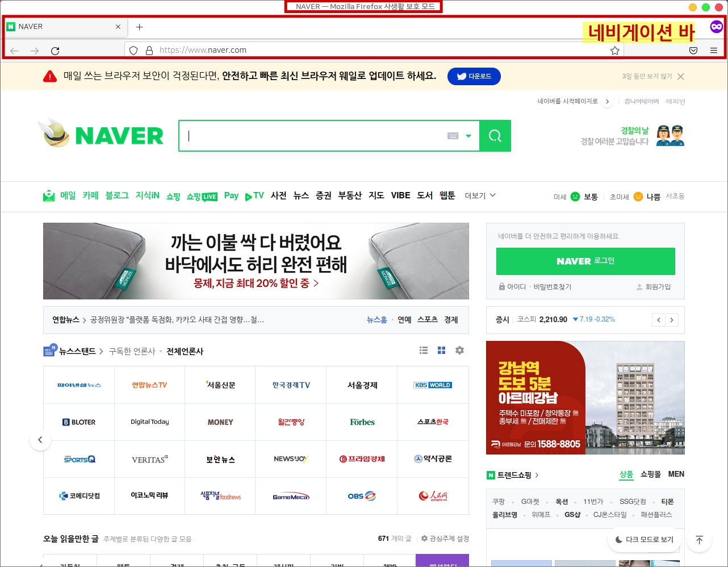
Task: Open the Firefox hamburger application menu
Action: pos(713,51)
